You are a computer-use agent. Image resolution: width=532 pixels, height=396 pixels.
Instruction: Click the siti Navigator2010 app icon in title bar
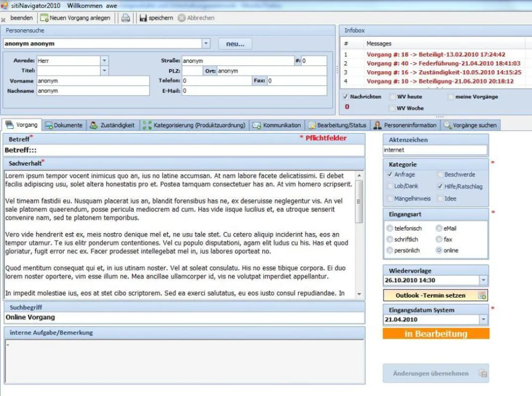[4, 5]
